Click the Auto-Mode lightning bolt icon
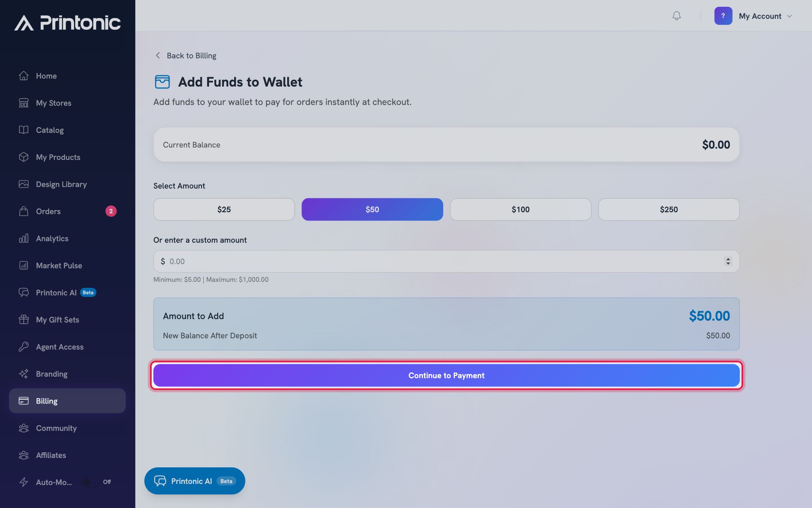Viewport: 812px width, 508px height. pos(24,482)
